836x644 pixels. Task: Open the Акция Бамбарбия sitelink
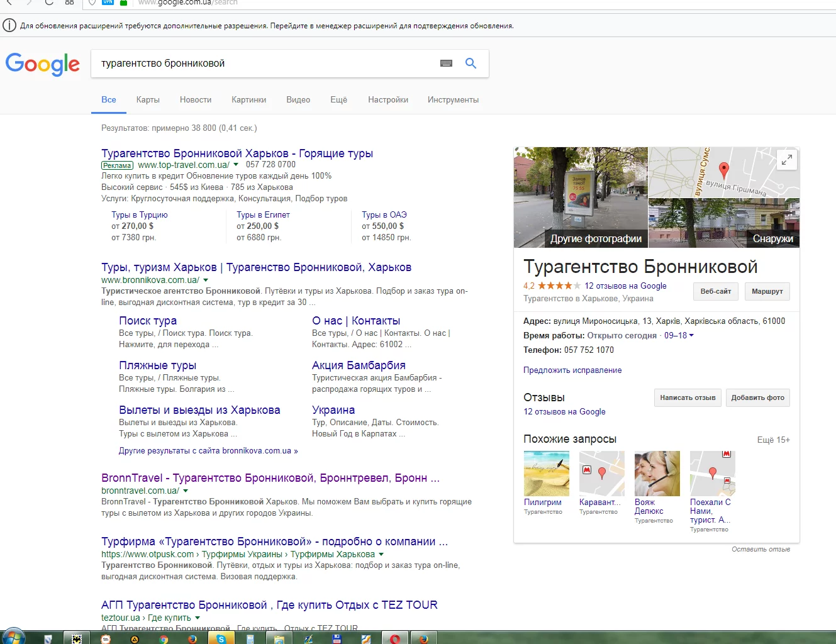coord(359,365)
